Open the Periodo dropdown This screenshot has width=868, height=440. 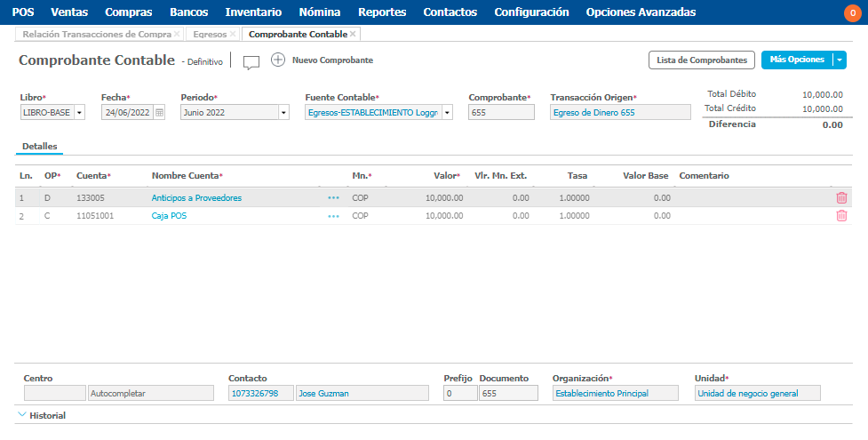pyautogui.click(x=283, y=113)
